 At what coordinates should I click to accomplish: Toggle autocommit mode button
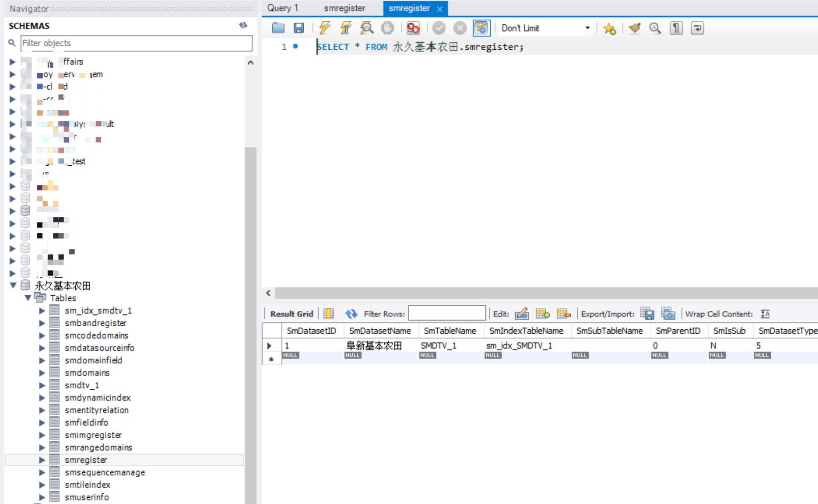tap(481, 28)
